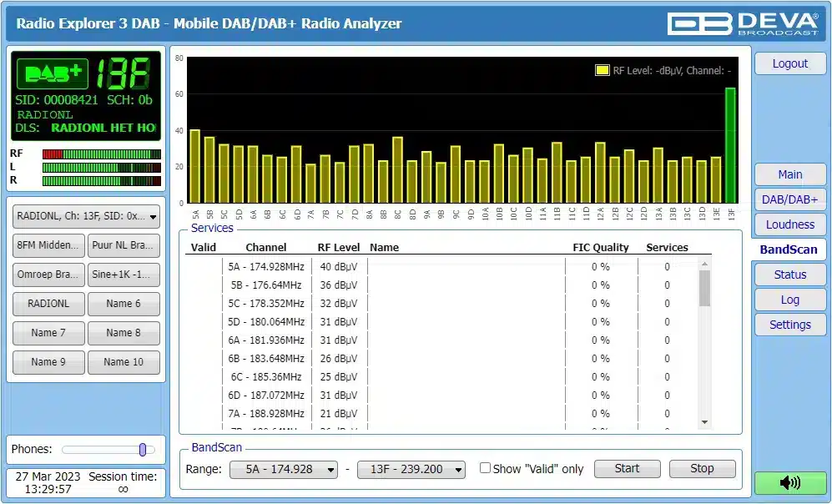This screenshot has width=832, height=504.
Task: Open the DAB/DAB+ tab
Action: 789,199
